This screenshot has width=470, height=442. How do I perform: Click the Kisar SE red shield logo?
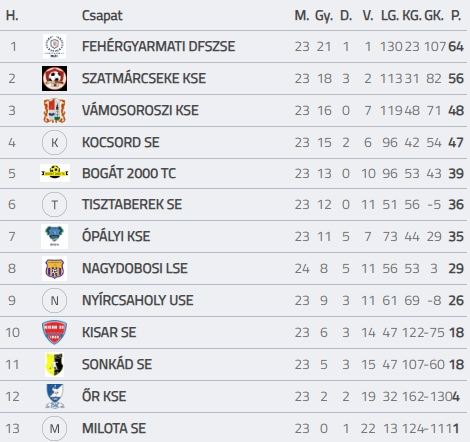coord(54,332)
